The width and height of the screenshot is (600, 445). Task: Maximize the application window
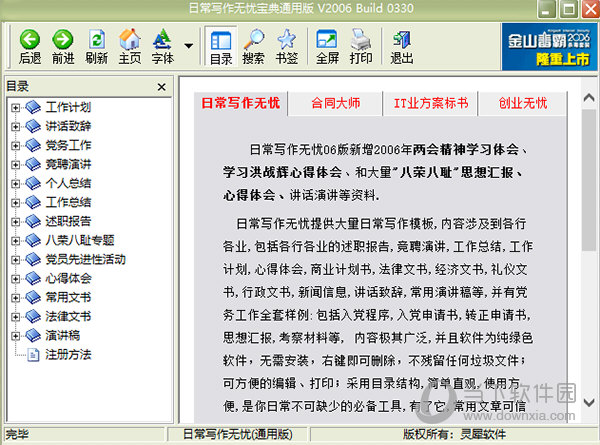point(569,9)
